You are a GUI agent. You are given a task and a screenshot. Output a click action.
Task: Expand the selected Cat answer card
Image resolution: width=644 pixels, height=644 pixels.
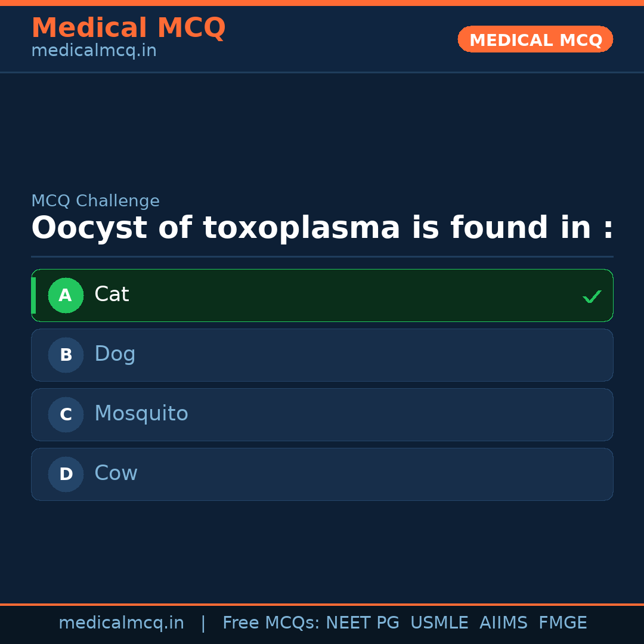tap(322, 295)
